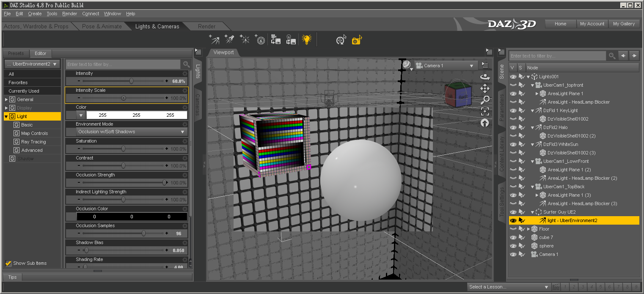
Task: Toggle the yellow preview lights bulb
Action: tap(306, 39)
